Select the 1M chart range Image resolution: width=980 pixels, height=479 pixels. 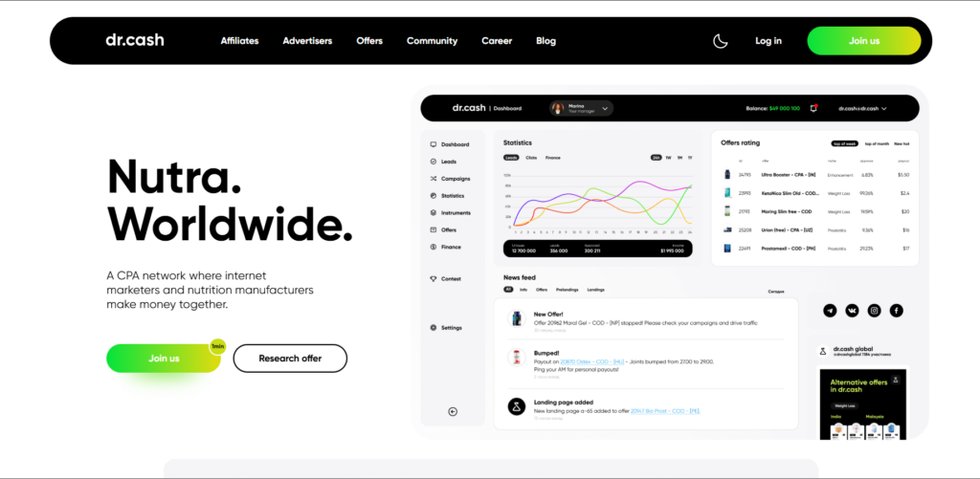pyautogui.click(x=679, y=158)
